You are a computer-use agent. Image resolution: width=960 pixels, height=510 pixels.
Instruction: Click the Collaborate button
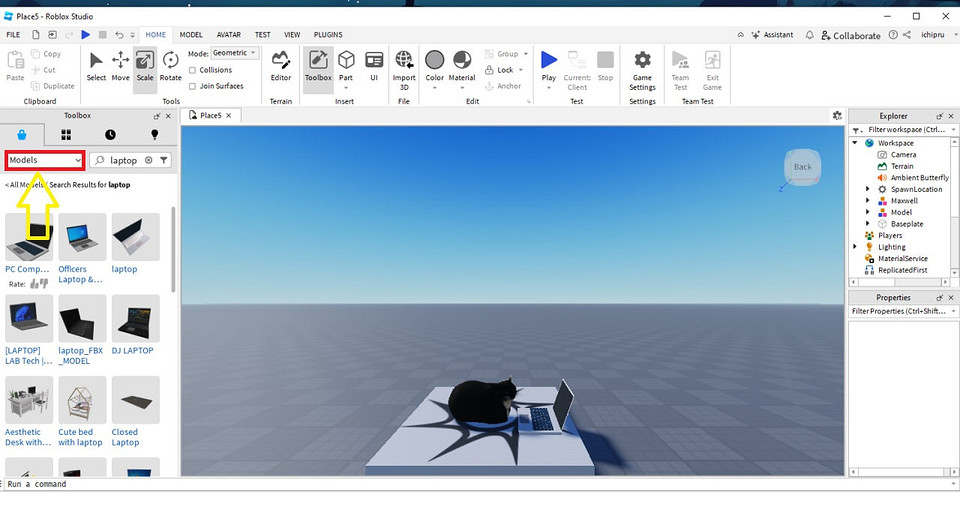[850, 35]
